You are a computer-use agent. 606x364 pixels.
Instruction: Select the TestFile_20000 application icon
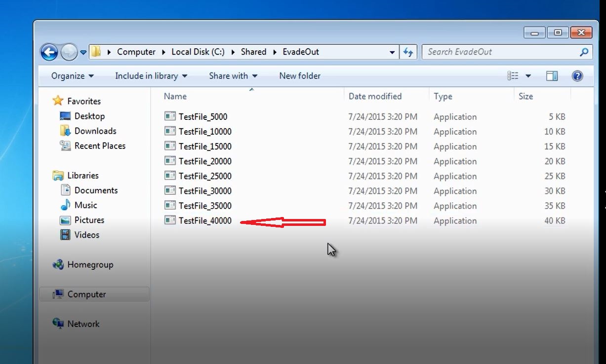[170, 161]
